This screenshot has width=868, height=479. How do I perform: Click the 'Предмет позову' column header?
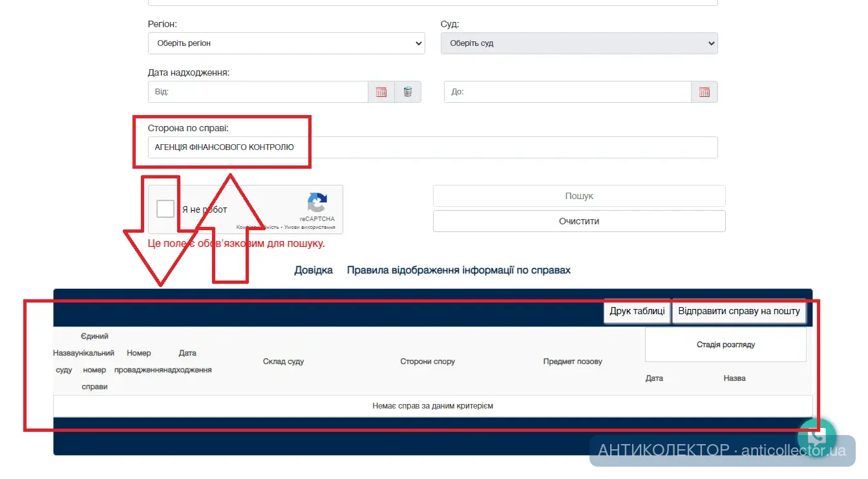[573, 361]
